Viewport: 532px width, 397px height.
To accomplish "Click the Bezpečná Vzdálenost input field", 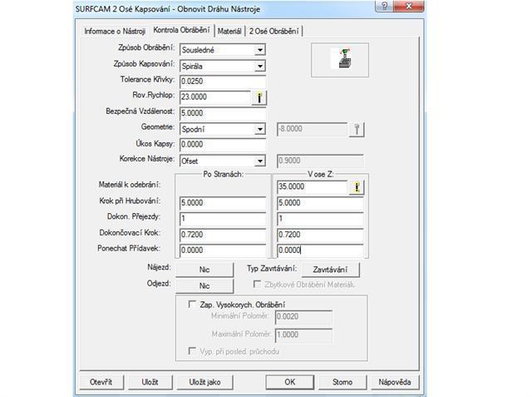I will click(215, 113).
